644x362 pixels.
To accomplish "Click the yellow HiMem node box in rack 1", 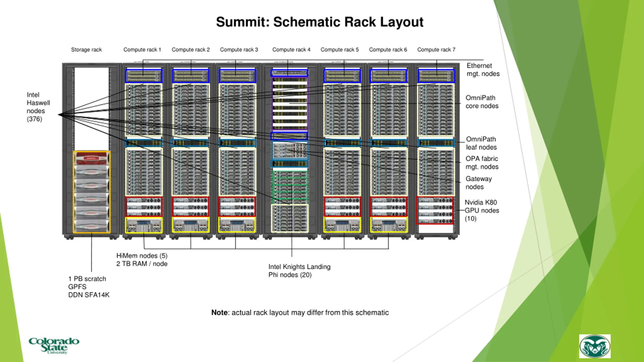I will click(x=144, y=225).
